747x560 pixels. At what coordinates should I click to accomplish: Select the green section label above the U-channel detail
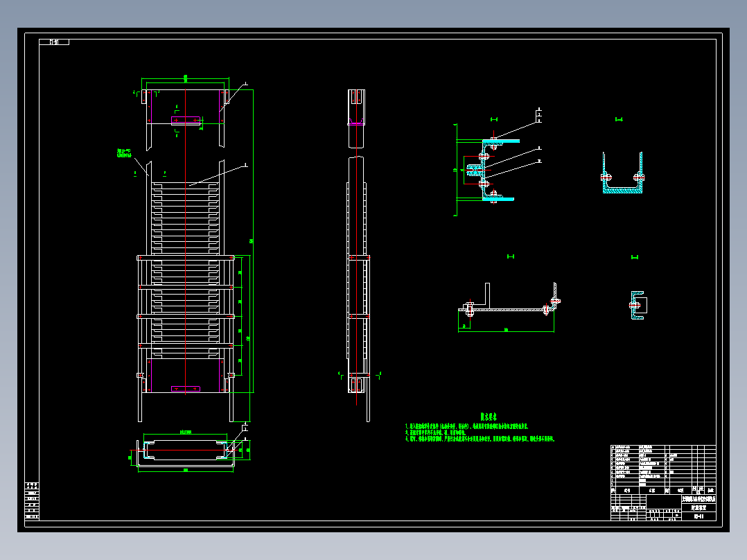coord(619,119)
